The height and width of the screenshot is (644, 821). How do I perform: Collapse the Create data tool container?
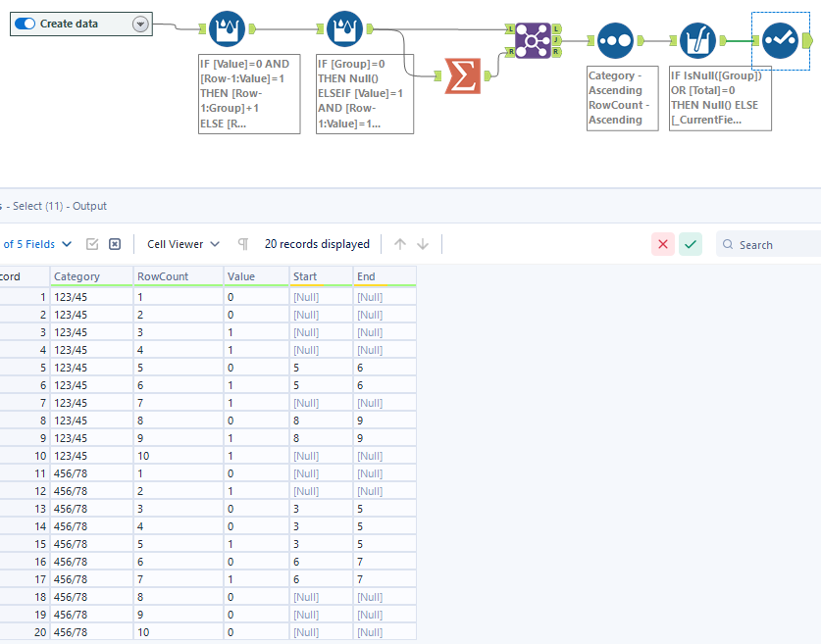click(x=140, y=23)
